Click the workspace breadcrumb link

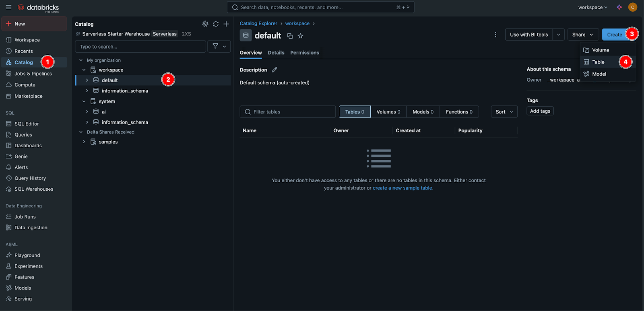coord(297,23)
